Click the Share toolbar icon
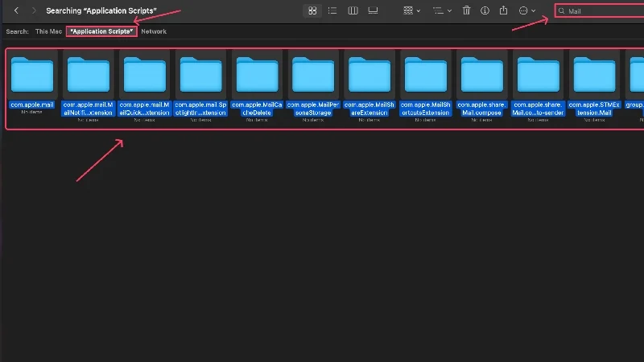644x362 pixels. [503, 10]
